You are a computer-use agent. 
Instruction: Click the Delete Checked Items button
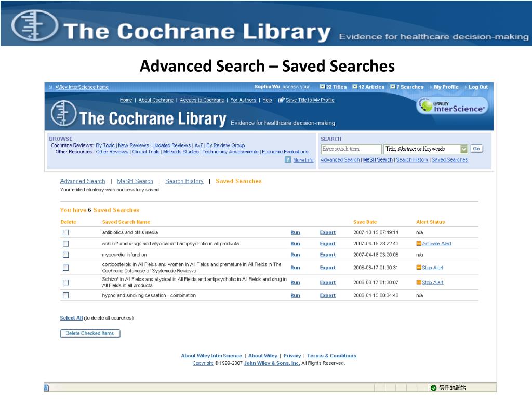(90, 333)
